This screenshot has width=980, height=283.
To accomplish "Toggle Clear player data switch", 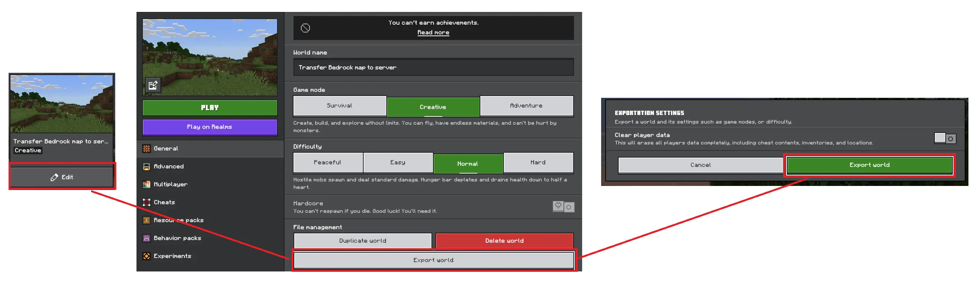I will coord(945,138).
